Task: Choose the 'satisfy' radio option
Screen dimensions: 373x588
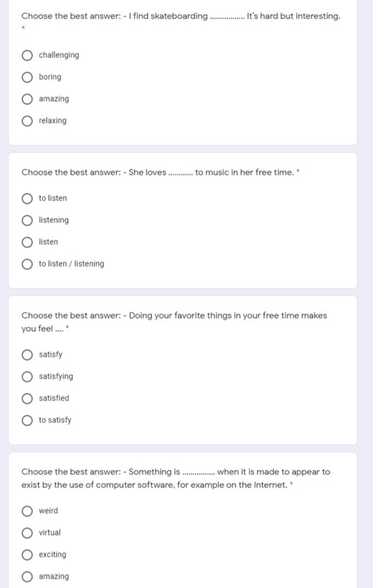Action: pos(27,355)
